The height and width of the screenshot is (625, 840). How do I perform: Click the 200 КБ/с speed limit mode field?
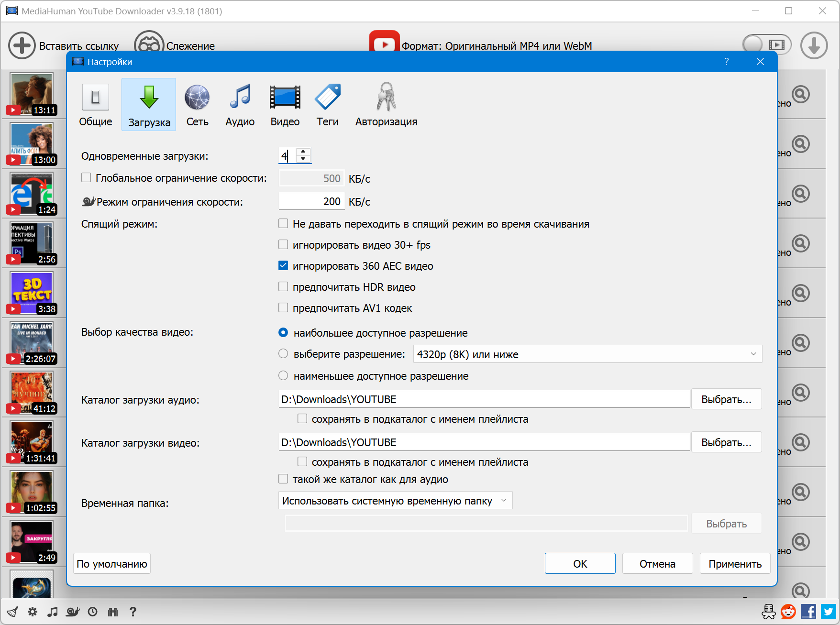point(311,201)
